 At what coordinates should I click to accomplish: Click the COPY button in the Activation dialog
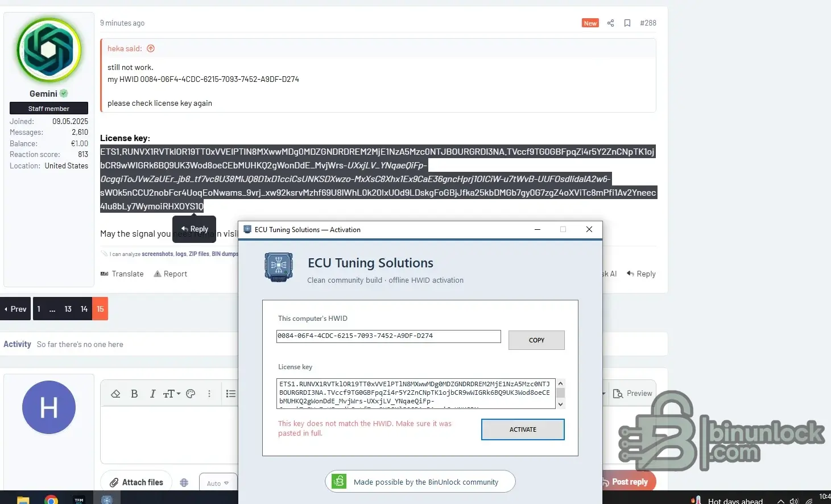pos(536,340)
